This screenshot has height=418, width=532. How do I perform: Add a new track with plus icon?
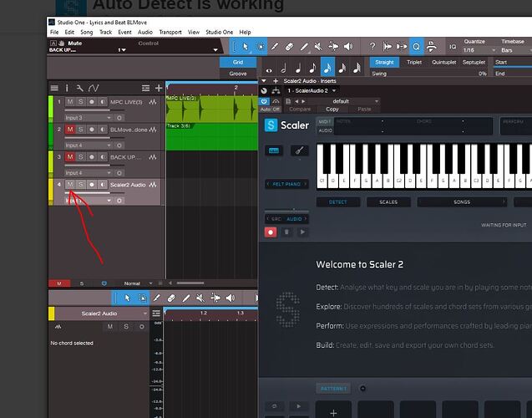click(x=159, y=89)
